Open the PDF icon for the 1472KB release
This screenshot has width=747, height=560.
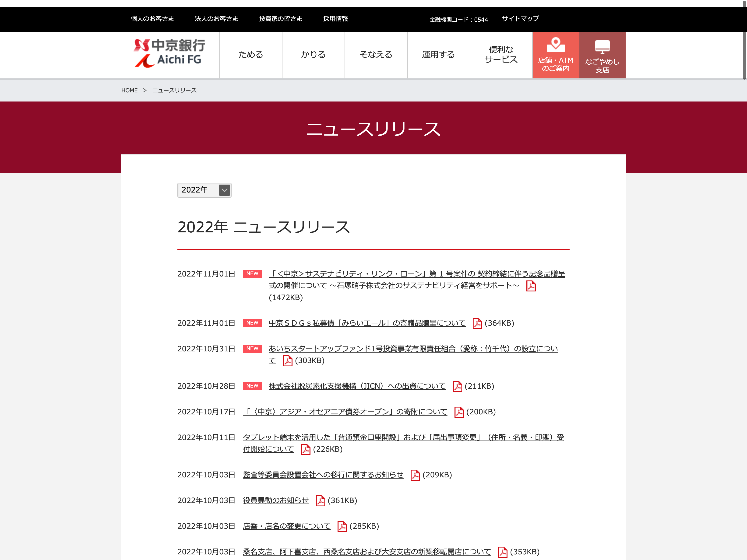531,286
